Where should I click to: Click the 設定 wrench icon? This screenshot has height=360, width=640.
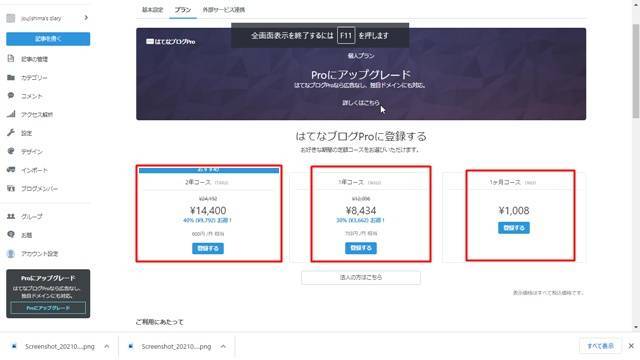(x=11, y=133)
